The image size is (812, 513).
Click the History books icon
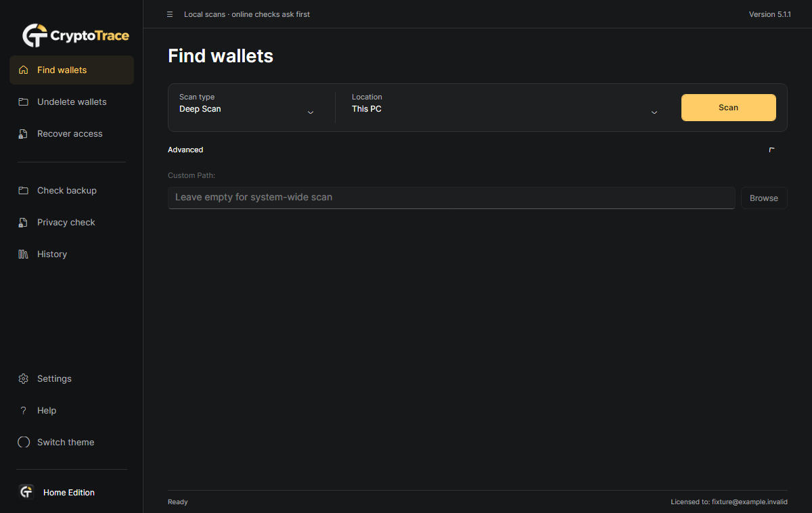click(x=24, y=254)
